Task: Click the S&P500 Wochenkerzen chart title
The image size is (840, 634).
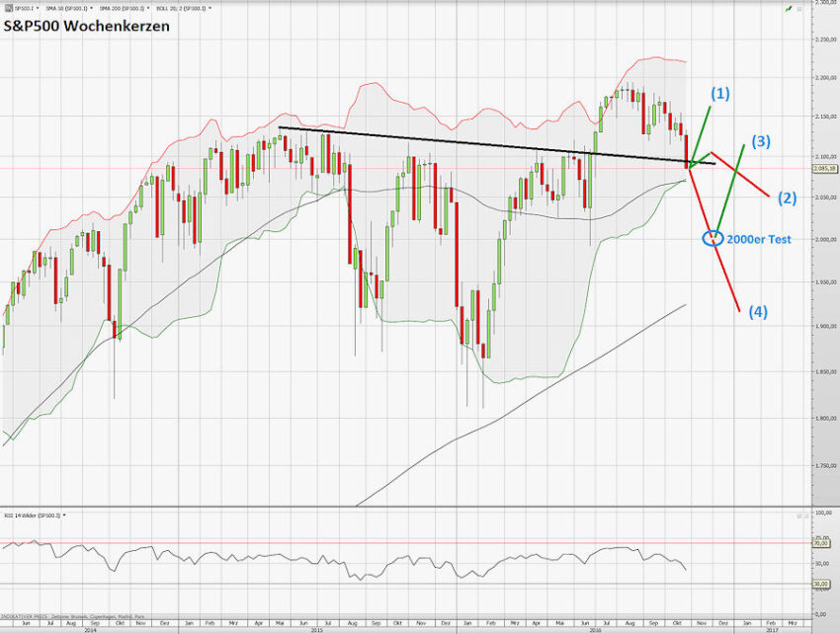Action: coord(87,27)
